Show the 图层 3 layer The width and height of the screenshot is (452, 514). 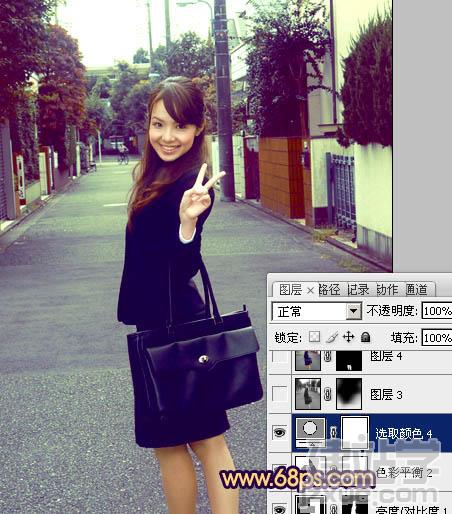pos(279,394)
